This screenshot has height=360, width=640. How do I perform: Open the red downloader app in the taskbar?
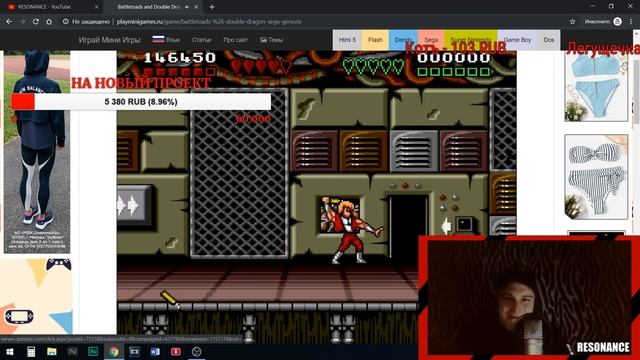(176, 351)
